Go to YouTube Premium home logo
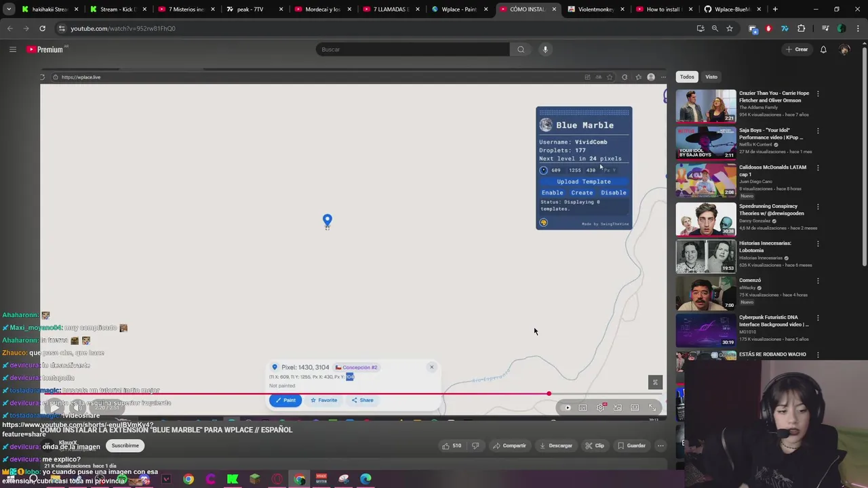 [x=46, y=49]
